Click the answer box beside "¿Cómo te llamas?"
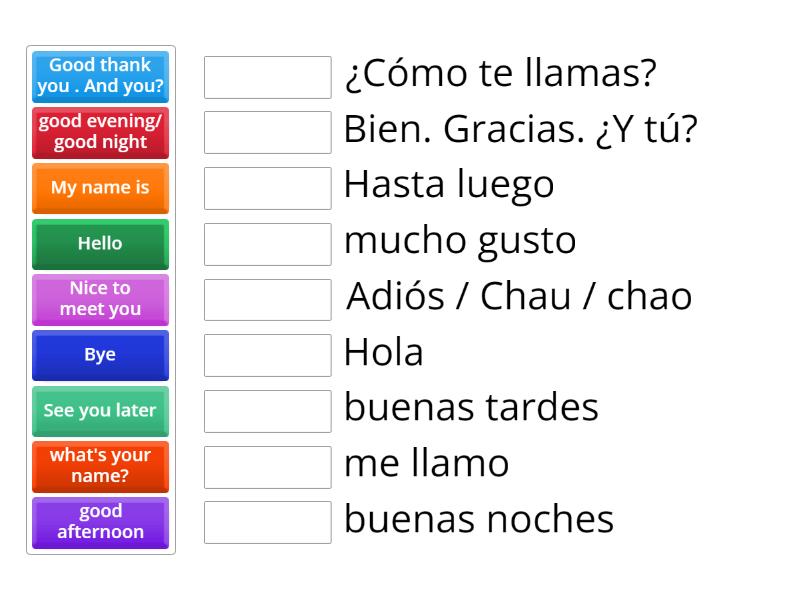The width and height of the screenshot is (800, 600). pyautogui.click(x=267, y=75)
